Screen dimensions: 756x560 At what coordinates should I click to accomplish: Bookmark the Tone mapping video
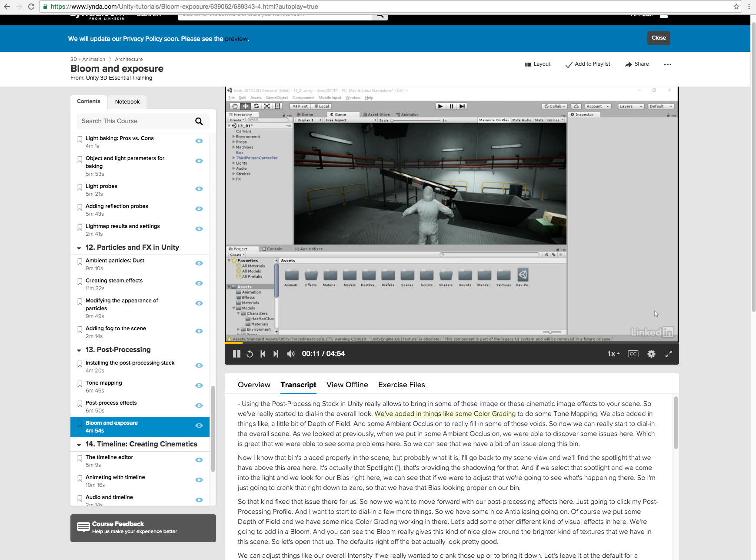click(80, 384)
